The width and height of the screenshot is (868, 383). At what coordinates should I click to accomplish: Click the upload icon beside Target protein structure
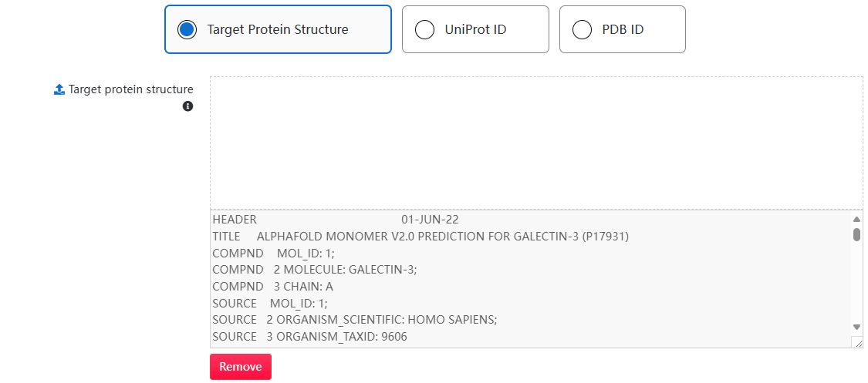[x=59, y=89]
